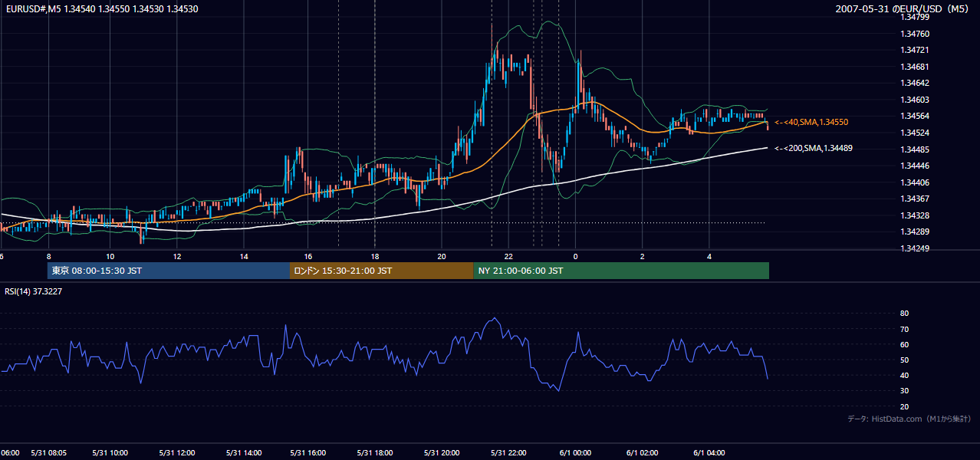Viewport: 980px width, 460px height.
Task: Click hour label 22 under price chart
Action: click(x=508, y=256)
